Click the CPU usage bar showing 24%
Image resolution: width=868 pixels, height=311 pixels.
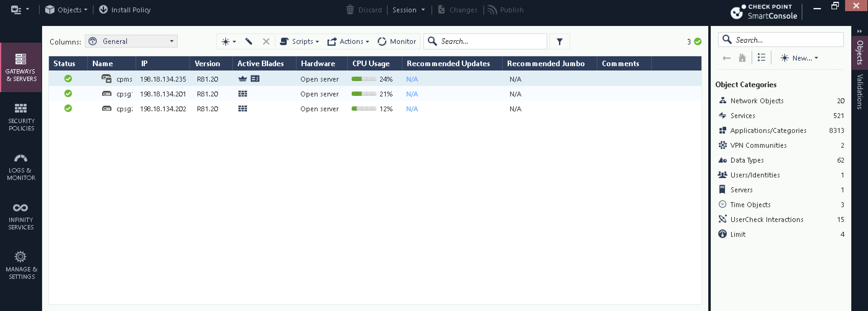(x=364, y=79)
